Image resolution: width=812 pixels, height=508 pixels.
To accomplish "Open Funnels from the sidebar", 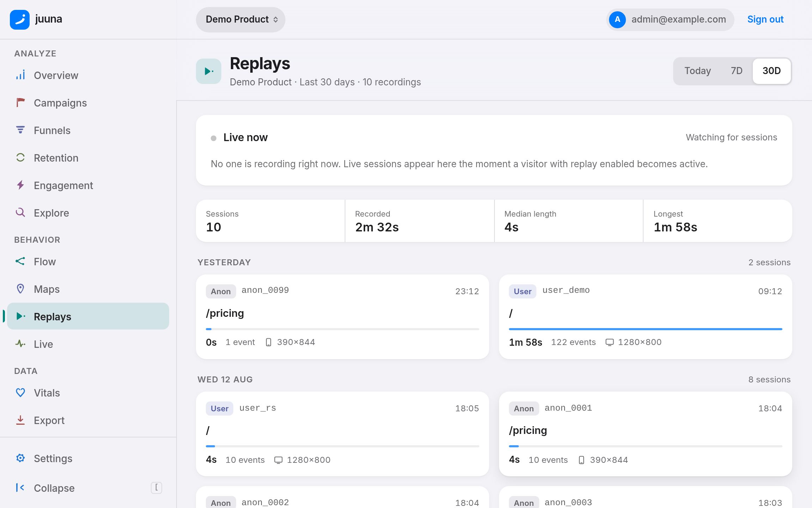I will tap(88, 130).
